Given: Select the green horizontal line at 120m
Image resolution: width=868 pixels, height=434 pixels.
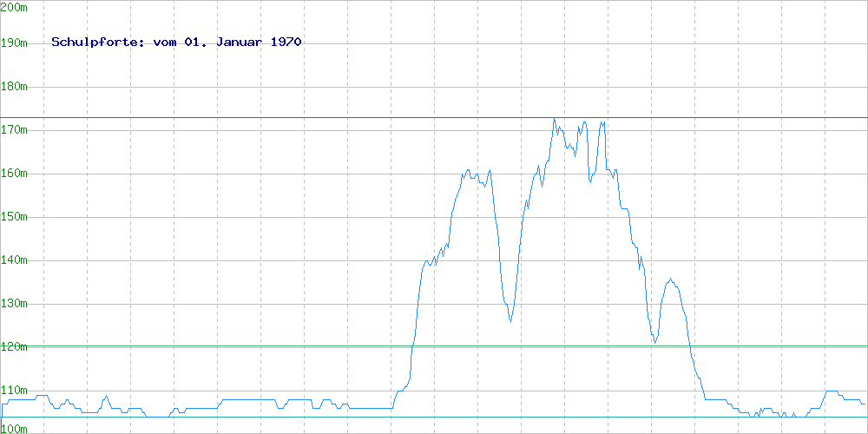Looking at the screenshot, I should [x=260, y=346].
